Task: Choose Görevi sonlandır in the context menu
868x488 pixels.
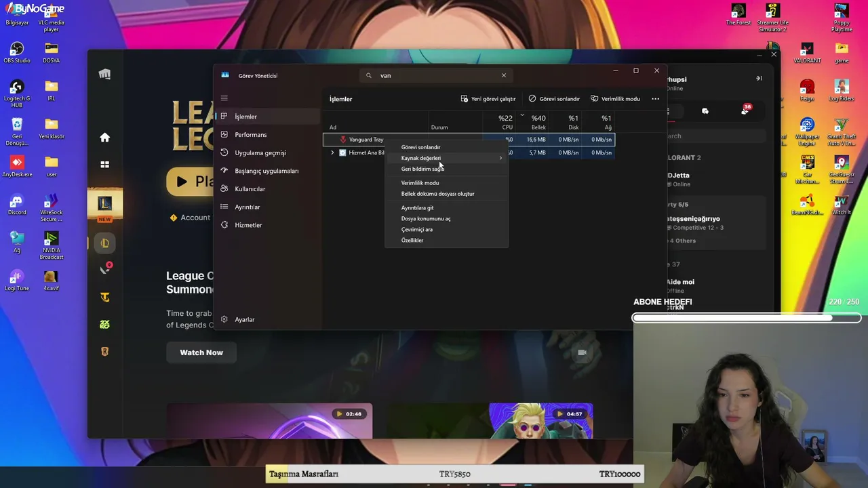Action: [446, 147]
